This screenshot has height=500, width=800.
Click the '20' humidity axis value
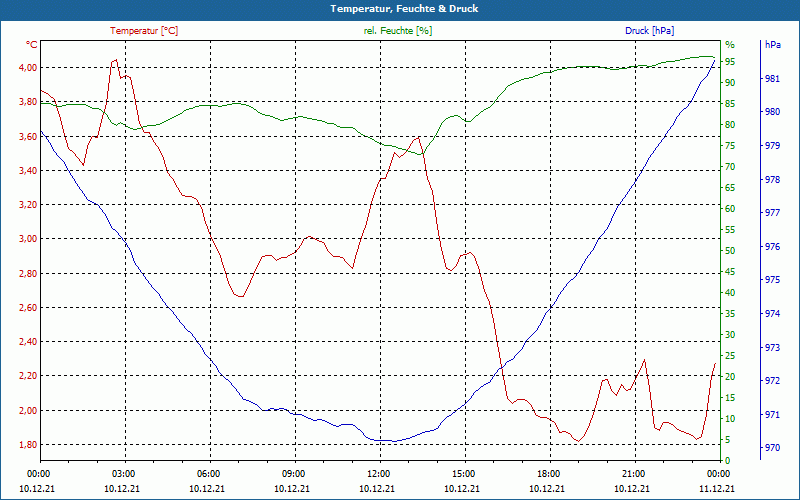[x=730, y=377]
